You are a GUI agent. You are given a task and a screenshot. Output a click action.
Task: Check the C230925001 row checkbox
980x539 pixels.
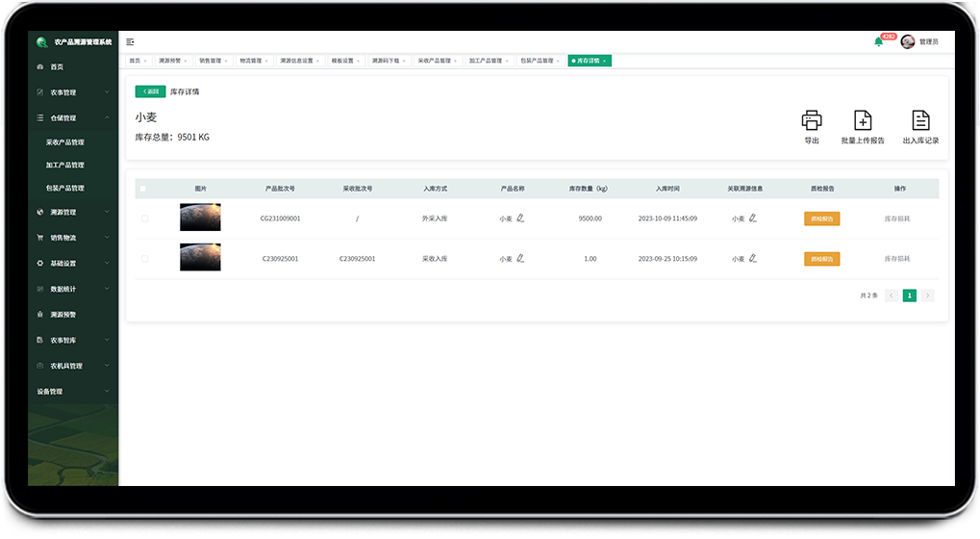pyautogui.click(x=145, y=258)
